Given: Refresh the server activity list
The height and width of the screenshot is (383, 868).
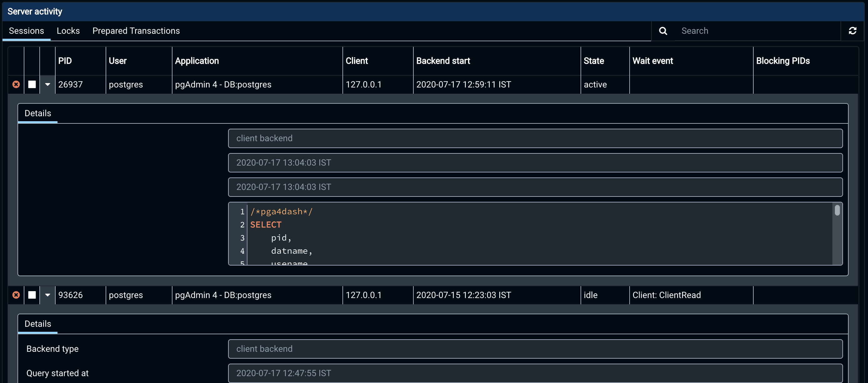Looking at the screenshot, I should pos(852,31).
